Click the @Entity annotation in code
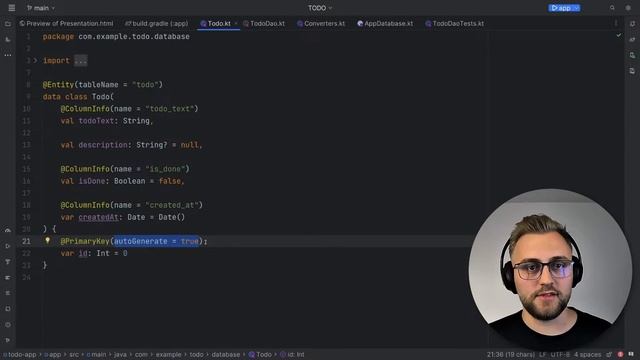This screenshot has height=360, width=640. point(58,84)
